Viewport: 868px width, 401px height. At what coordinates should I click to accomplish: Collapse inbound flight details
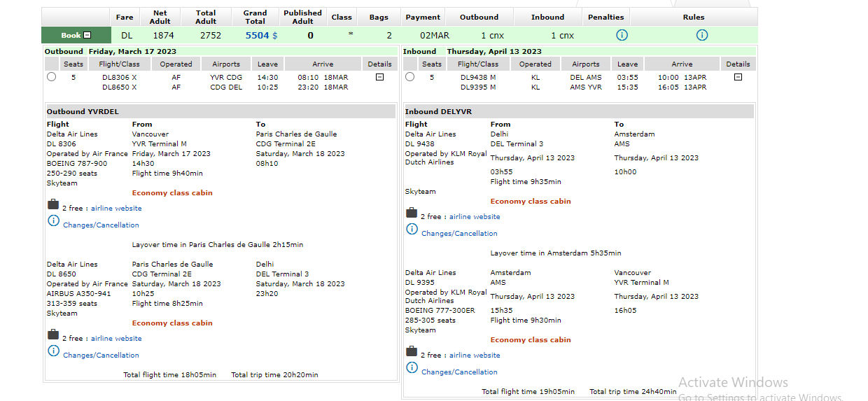[738, 77]
